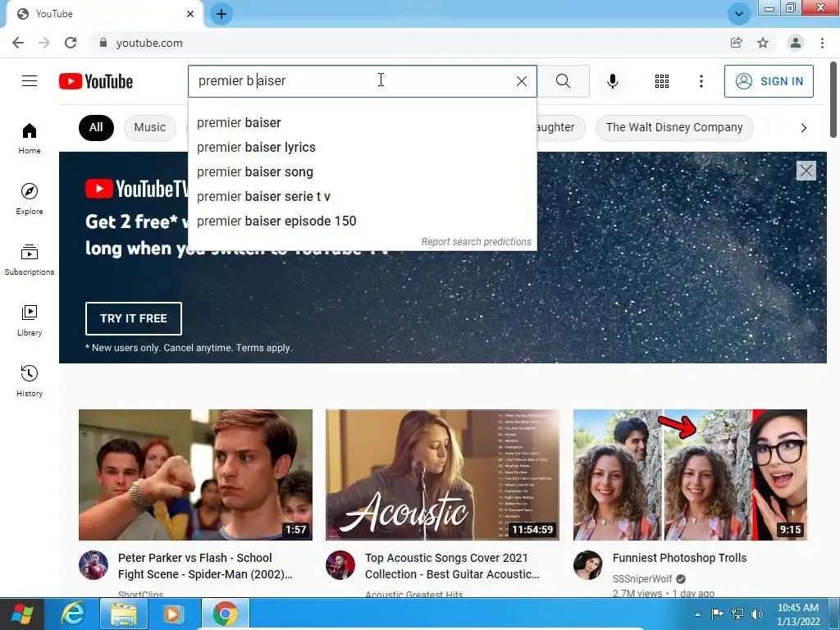Open the Windows Start menu

(22, 614)
